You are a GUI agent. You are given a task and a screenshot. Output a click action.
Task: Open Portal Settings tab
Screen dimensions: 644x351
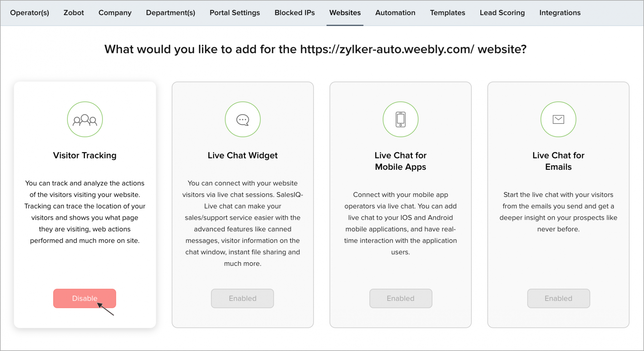[x=235, y=13]
